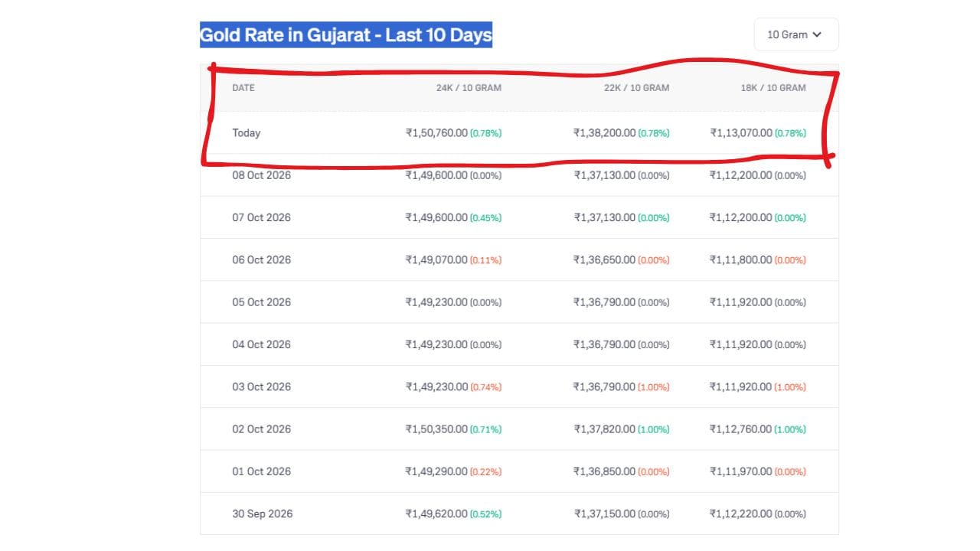This screenshot has width=980, height=551.
Task: Click today's 18K price ₹1,13,070.00
Action: point(741,133)
